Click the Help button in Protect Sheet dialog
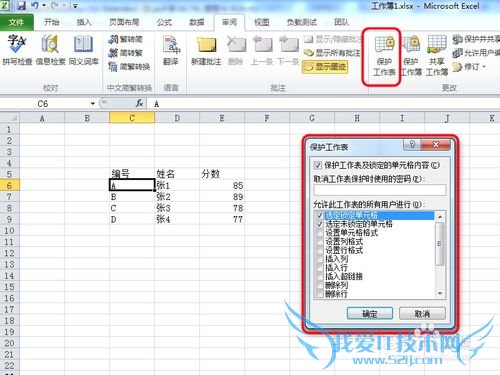500x375 pixels. [412, 145]
